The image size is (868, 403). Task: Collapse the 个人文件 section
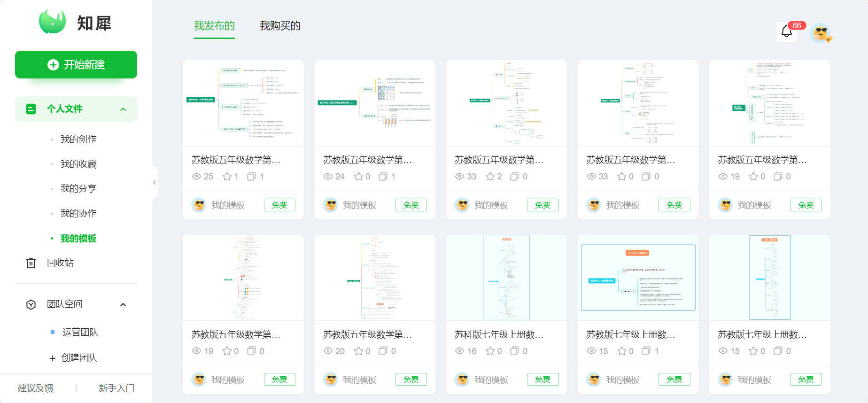tap(123, 109)
